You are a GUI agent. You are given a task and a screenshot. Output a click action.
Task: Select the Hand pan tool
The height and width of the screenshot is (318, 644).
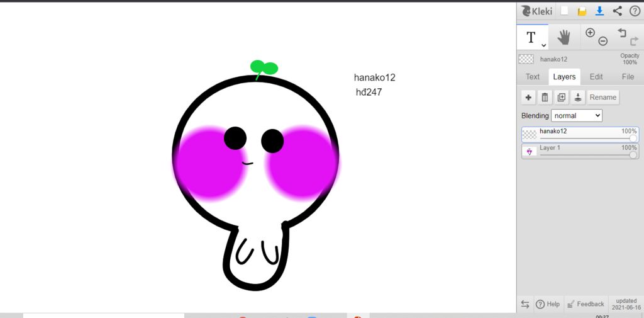[564, 37]
